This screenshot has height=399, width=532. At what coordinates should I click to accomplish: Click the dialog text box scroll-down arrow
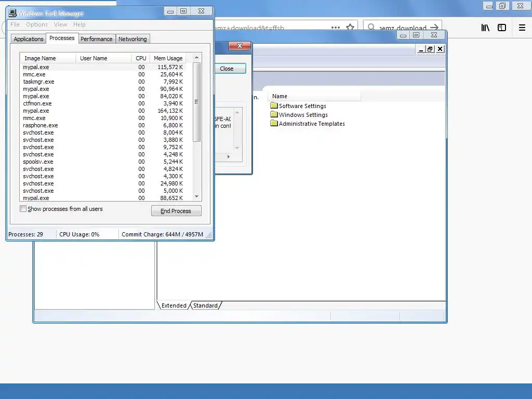(x=237, y=148)
